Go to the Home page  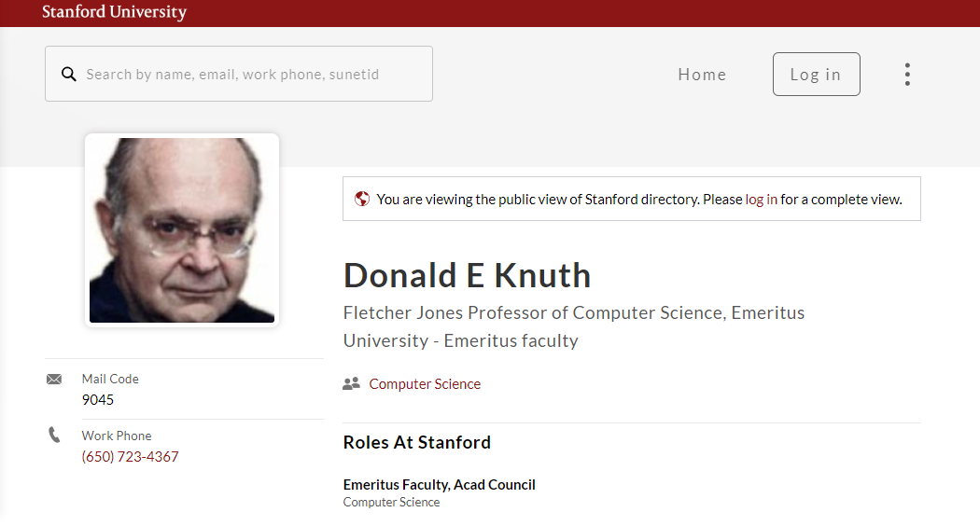[702, 75]
